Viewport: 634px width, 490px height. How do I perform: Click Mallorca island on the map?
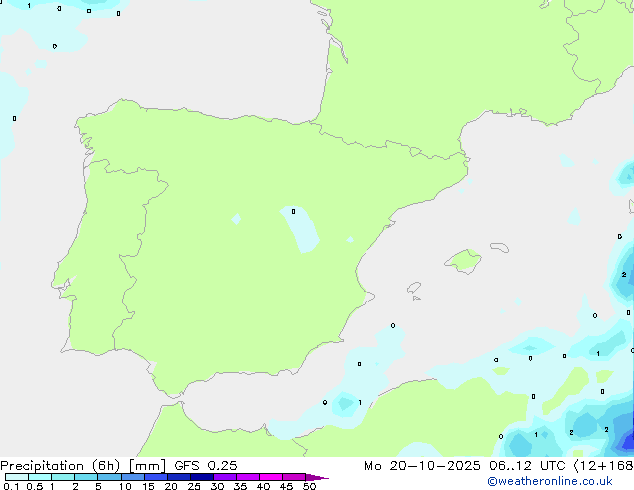coord(464,261)
